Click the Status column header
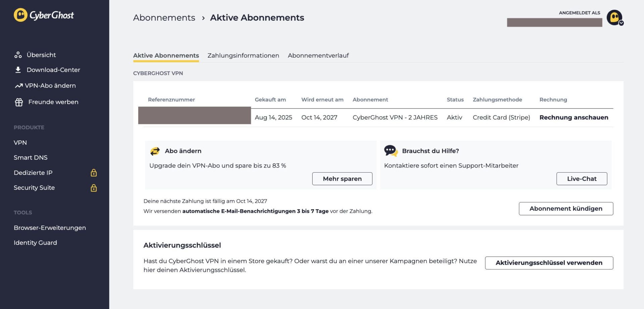644x309 pixels. 455,100
